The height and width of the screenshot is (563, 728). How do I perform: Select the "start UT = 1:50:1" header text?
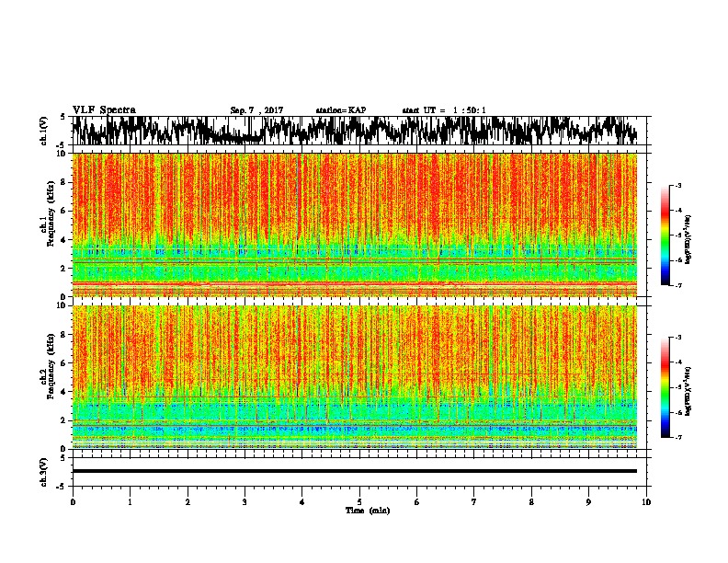(x=444, y=110)
